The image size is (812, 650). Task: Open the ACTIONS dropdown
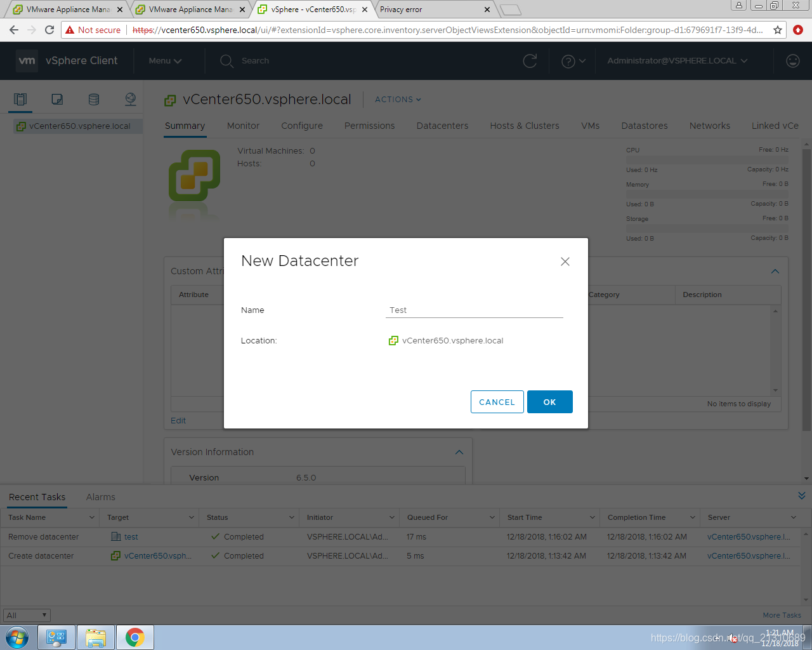coord(398,100)
